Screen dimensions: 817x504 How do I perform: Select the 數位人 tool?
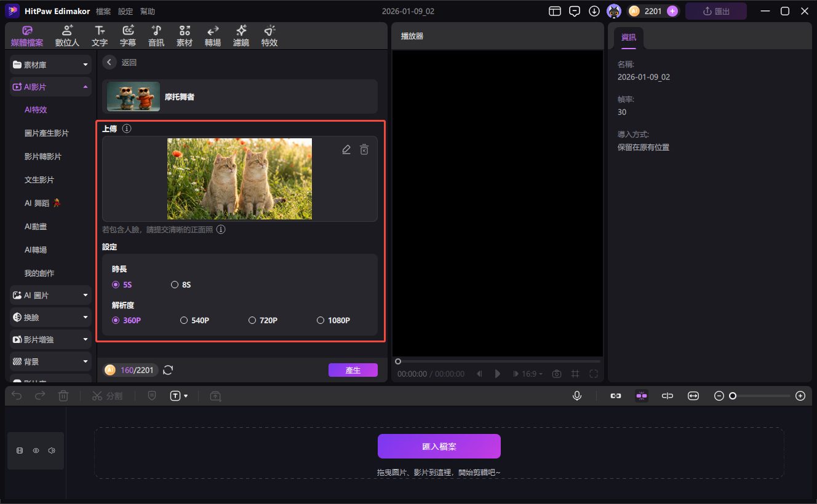pyautogui.click(x=66, y=35)
